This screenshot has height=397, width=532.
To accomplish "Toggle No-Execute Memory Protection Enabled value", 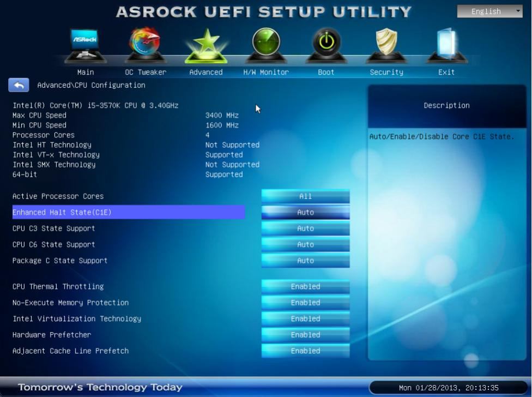I will (x=305, y=302).
